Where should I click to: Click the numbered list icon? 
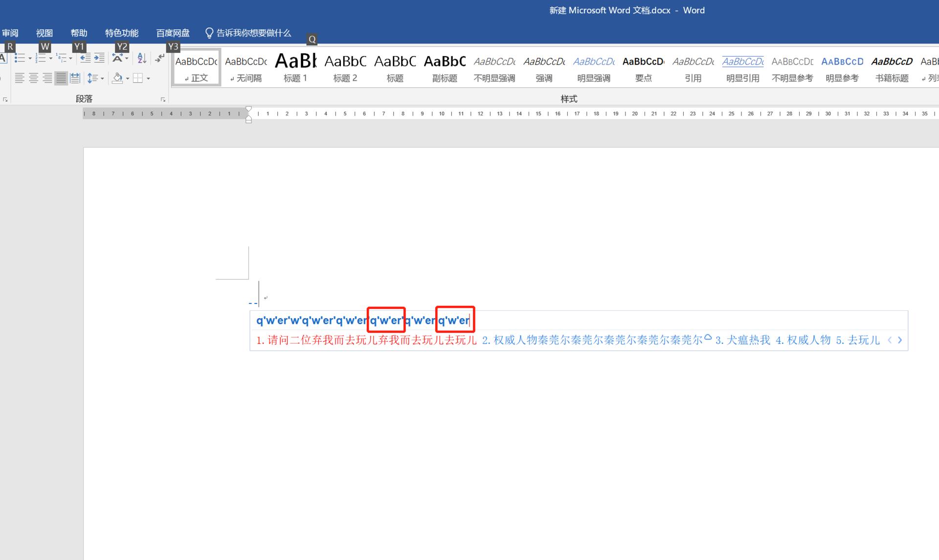click(40, 59)
